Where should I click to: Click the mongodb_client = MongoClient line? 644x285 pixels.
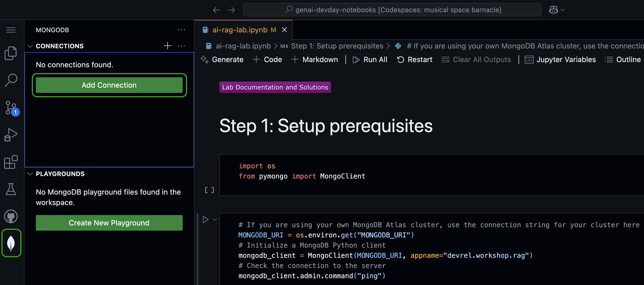[385, 256]
